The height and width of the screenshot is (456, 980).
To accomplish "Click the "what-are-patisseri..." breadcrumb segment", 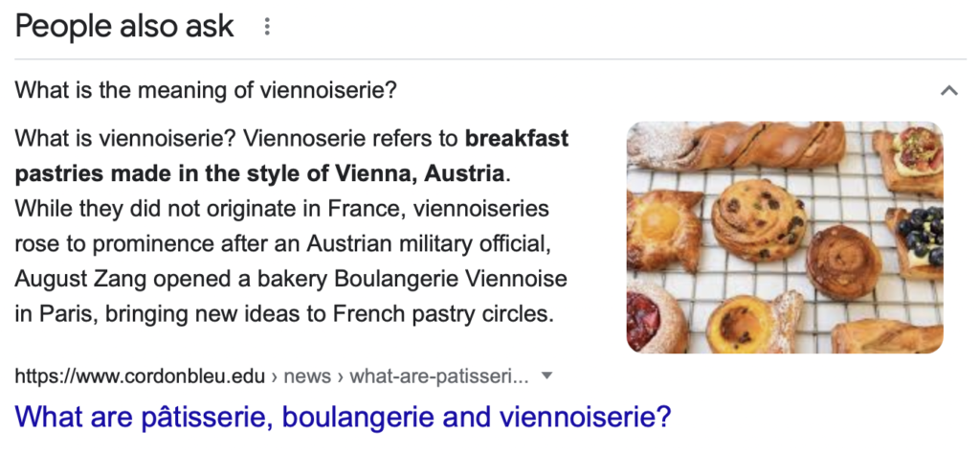I will pyautogui.click(x=438, y=376).
